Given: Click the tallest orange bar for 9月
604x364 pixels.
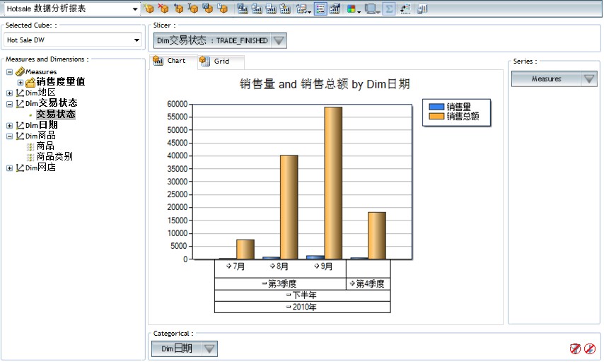Looking at the screenshot, I should pos(333,183).
